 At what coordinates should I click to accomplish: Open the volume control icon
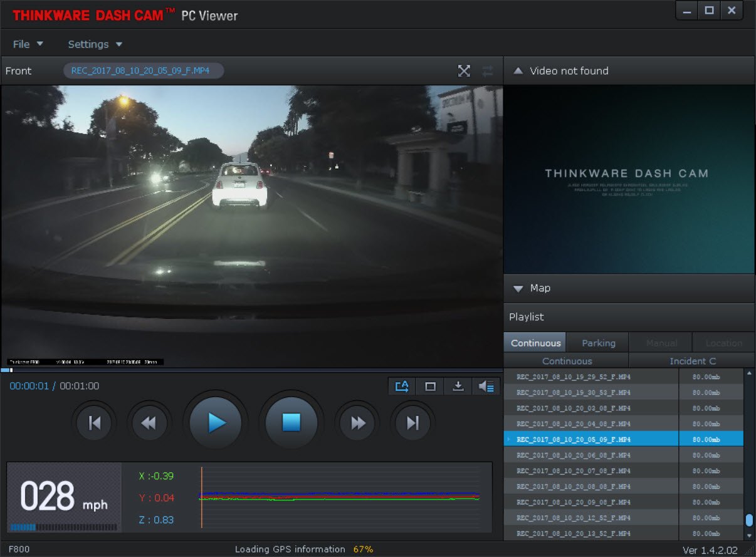486,386
